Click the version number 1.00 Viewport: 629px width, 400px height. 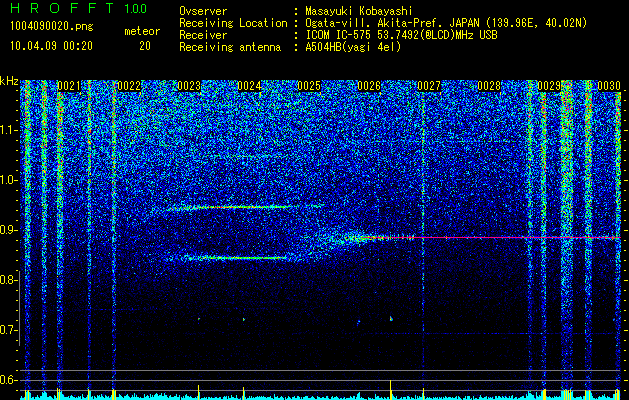[135, 8]
